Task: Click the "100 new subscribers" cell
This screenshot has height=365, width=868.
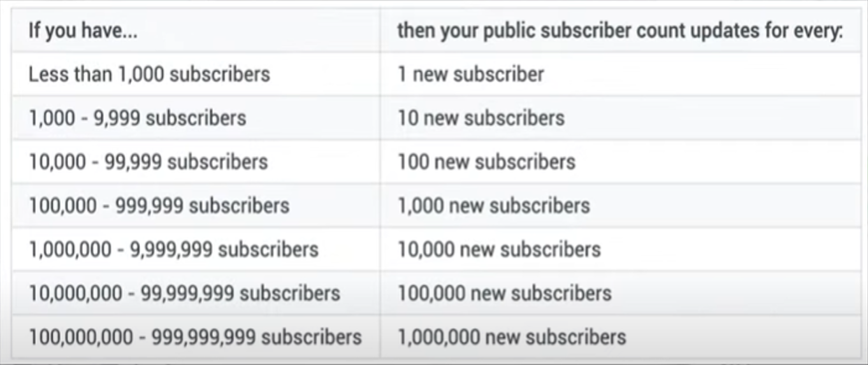Action: 486,162
